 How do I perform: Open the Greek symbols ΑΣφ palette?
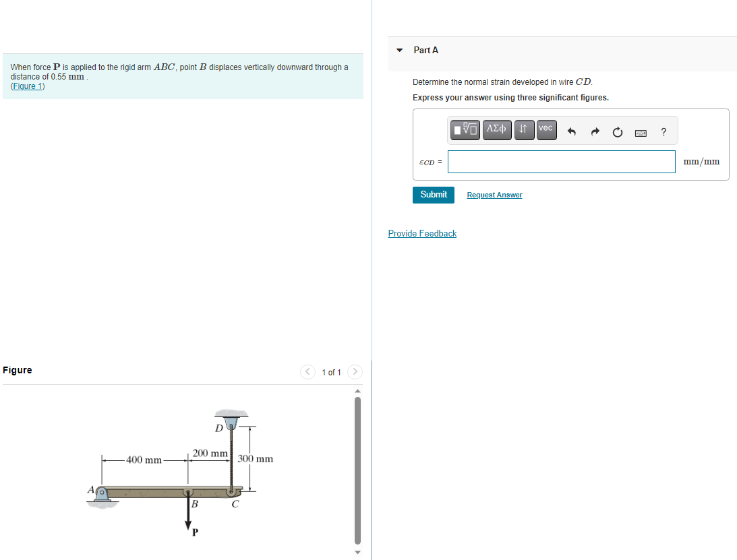click(497, 129)
